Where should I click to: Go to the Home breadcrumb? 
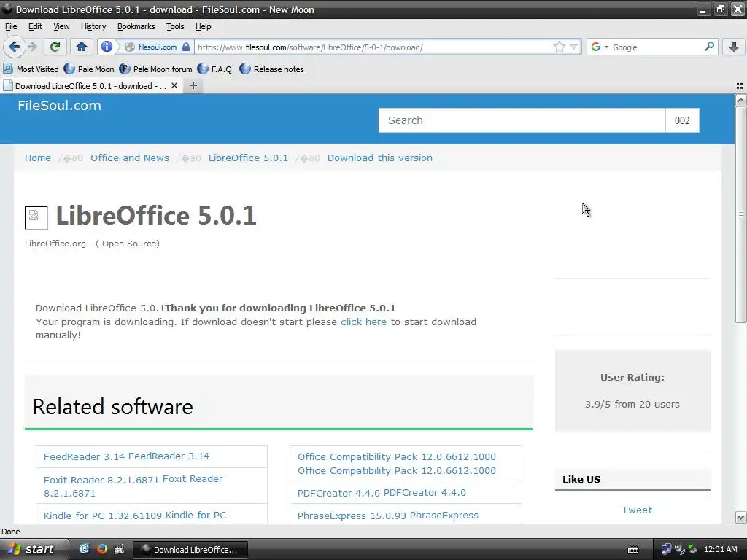coord(38,158)
